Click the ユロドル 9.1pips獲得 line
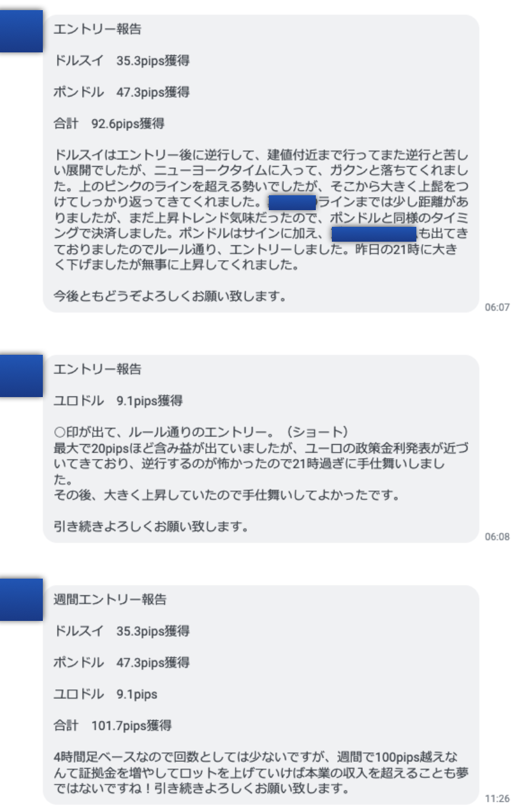524x812 pixels. coord(118,401)
